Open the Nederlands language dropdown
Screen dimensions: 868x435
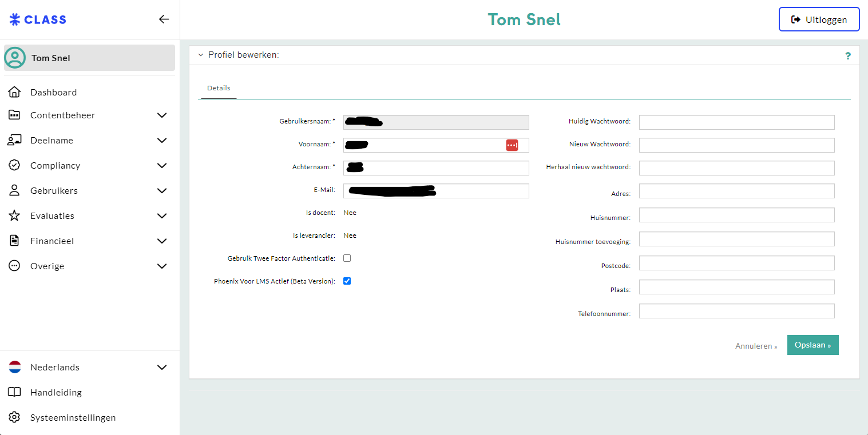pyautogui.click(x=162, y=367)
